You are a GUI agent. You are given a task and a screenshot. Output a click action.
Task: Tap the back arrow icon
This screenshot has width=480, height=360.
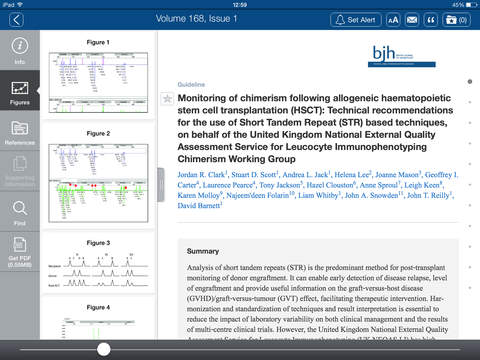pos(16,20)
